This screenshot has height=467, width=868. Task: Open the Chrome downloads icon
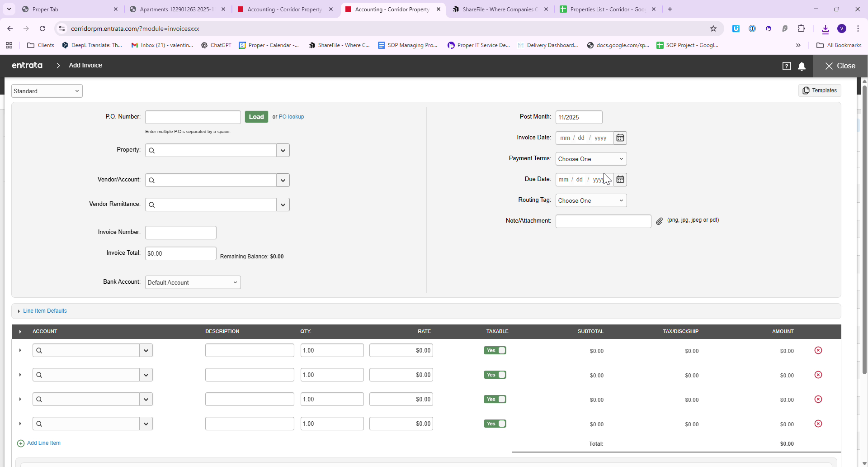(x=826, y=29)
